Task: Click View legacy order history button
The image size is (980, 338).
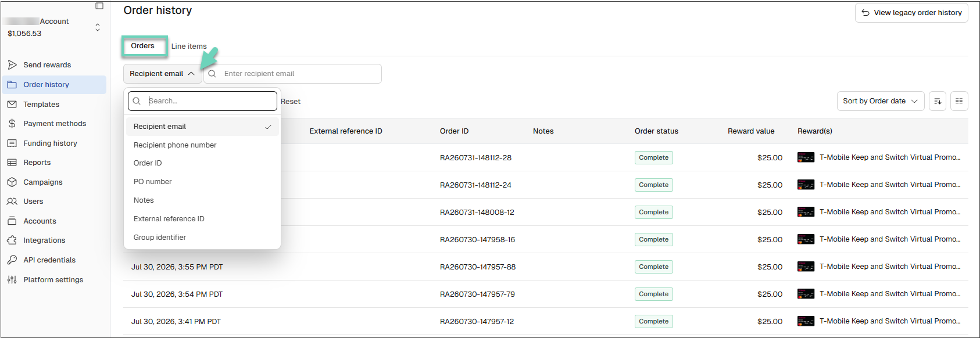Action: [x=911, y=13]
